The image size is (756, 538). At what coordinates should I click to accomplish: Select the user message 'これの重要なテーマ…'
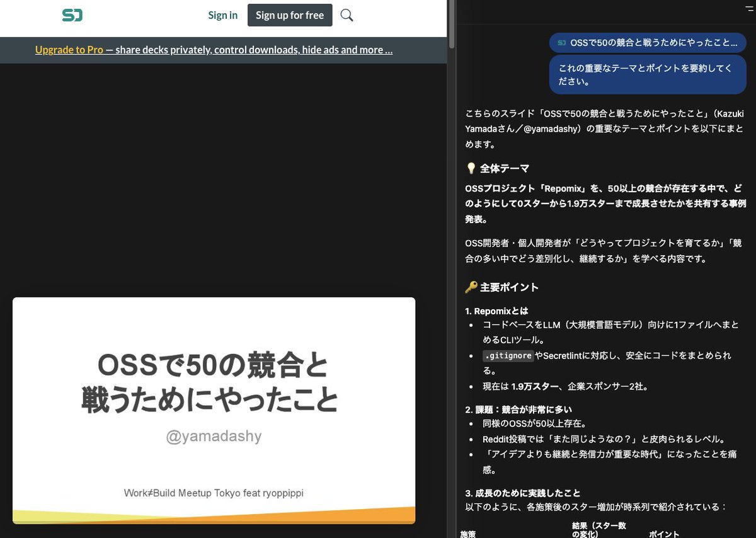[648, 75]
